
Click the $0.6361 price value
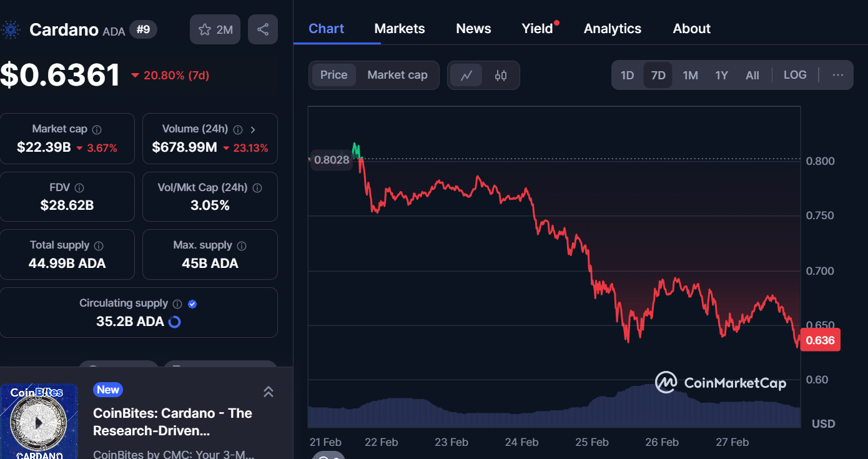tap(60, 76)
